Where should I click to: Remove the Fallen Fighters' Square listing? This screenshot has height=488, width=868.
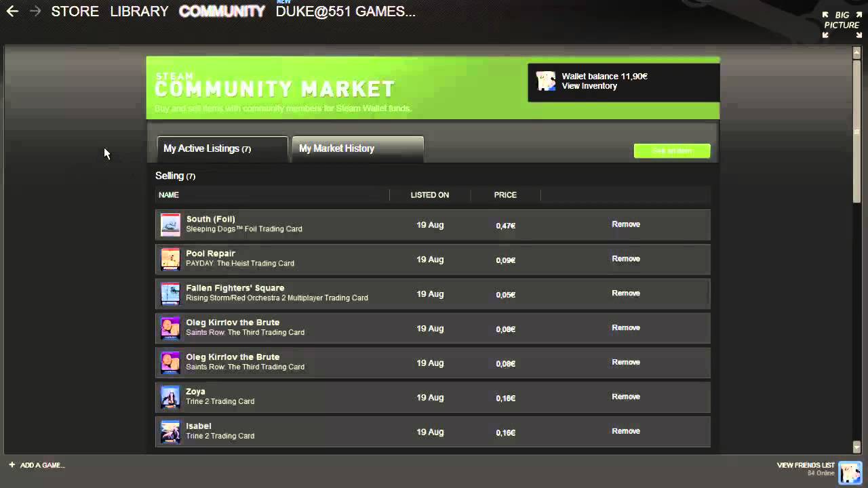pos(626,293)
